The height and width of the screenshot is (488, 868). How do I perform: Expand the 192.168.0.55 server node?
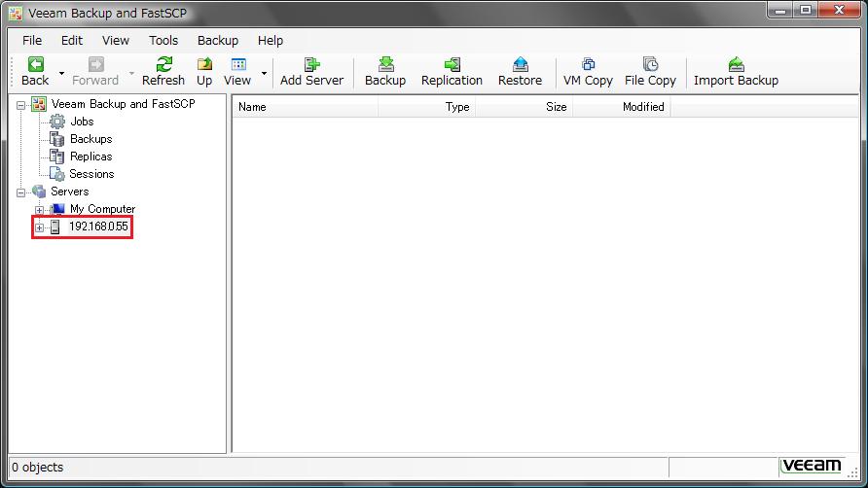pyautogui.click(x=39, y=227)
